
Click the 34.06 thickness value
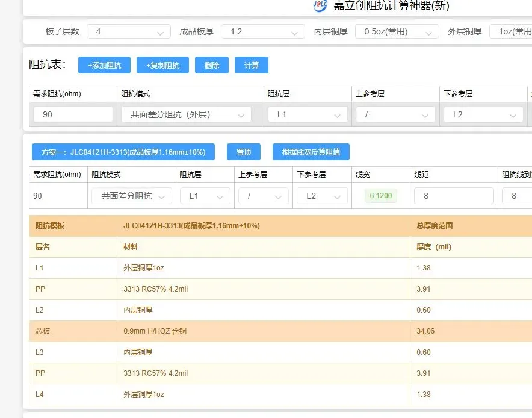(x=425, y=331)
